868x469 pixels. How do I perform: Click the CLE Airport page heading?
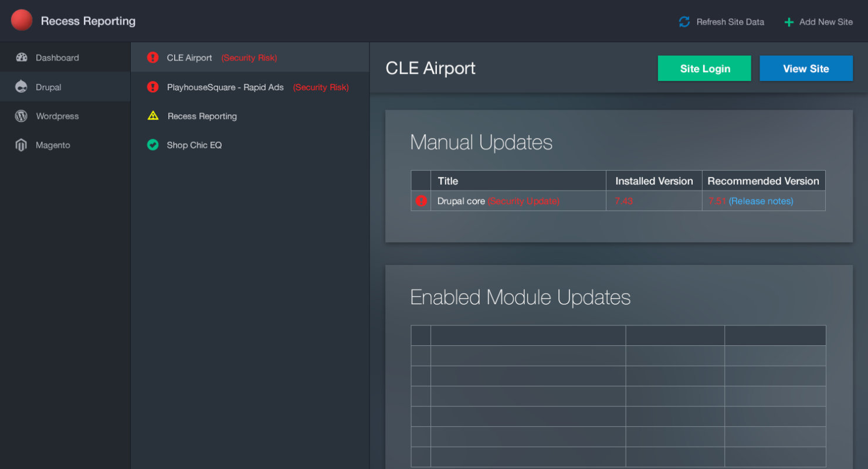tap(430, 69)
